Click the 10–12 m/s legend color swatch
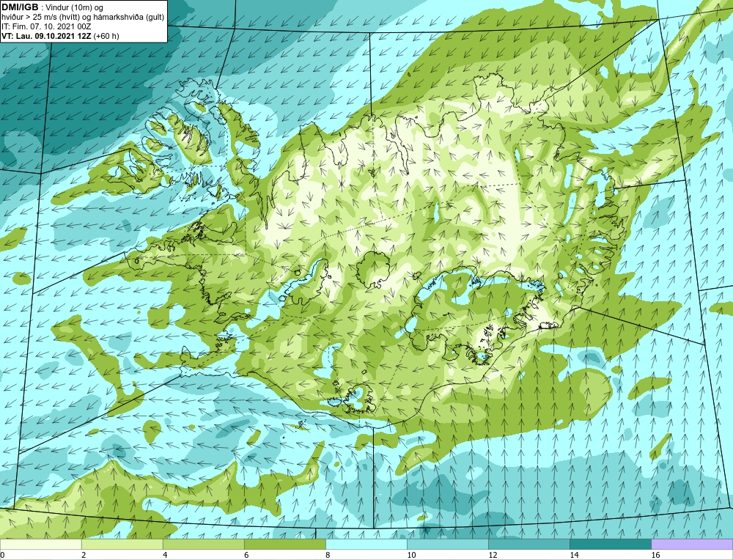Screen dimensions: 733x560 pos(447,544)
